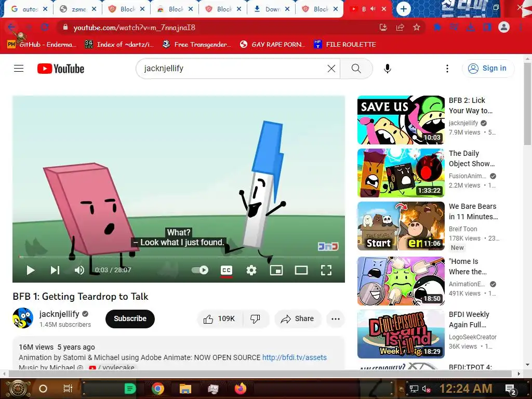This screenshot has height=399, width=532.
Task: Bookmark this page with the star icon
Action: (417, 28)
